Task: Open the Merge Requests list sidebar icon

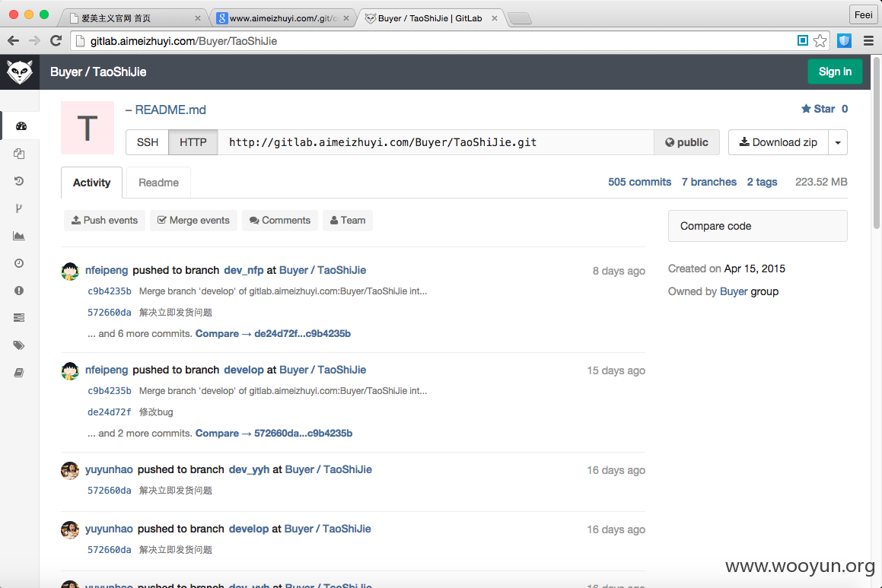Action: [x=19, y=318]
